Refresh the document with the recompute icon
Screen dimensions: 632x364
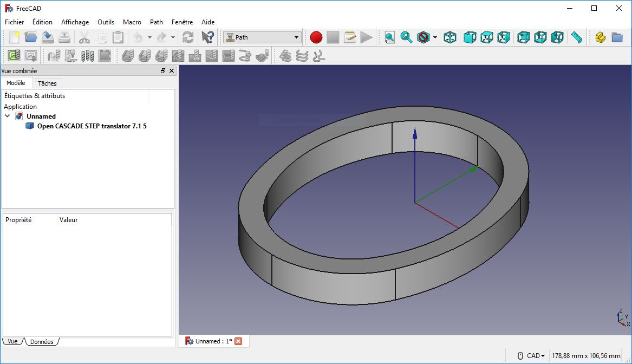(x=188, y=37)
